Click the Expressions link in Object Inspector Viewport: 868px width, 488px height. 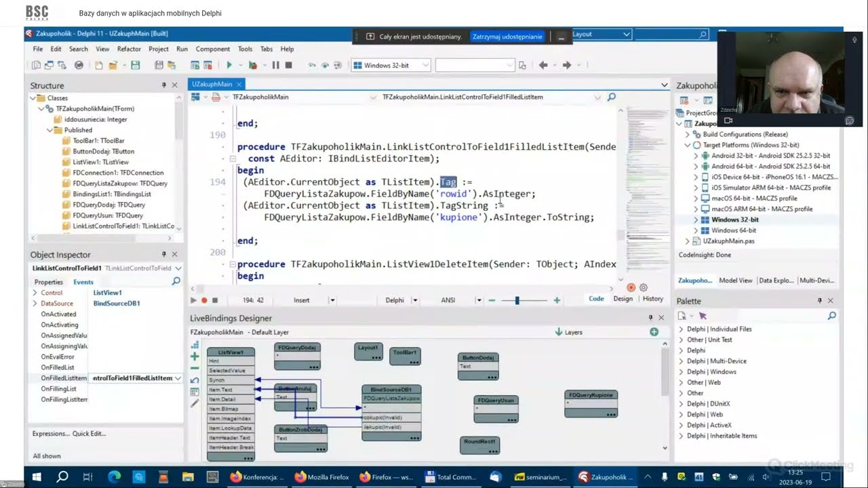click(51, 434)
